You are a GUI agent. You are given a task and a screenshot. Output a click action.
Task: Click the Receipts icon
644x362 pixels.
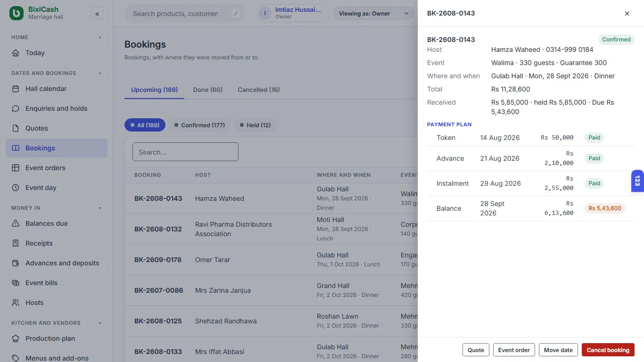pos(16,243)
